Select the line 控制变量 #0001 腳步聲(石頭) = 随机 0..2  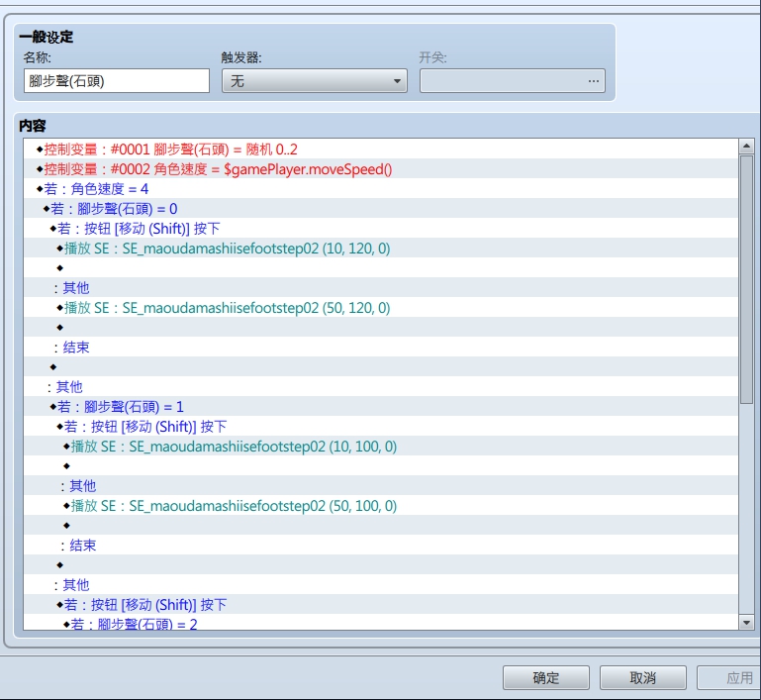[381, 150]
